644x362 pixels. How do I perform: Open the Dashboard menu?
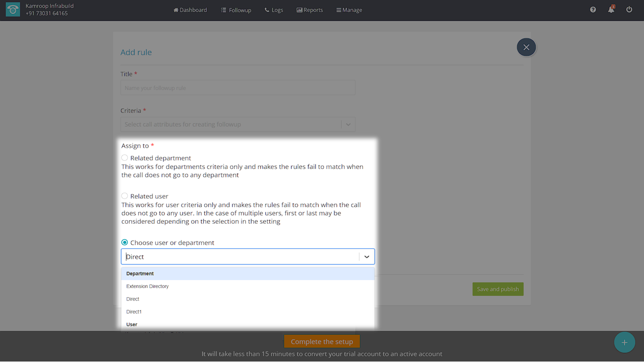[190, 10]
